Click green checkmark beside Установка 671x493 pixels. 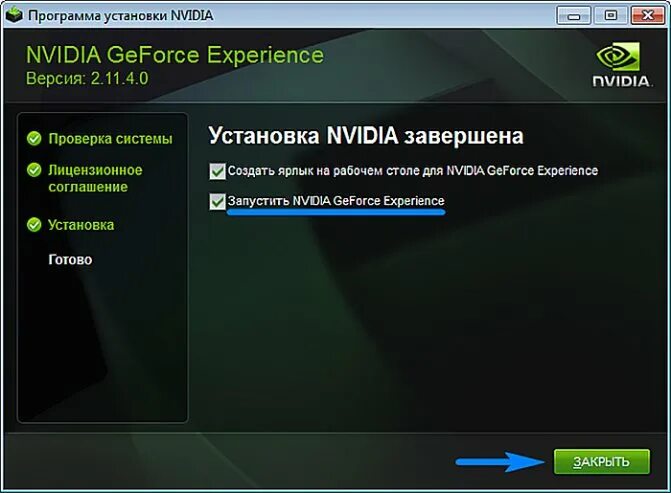34,225
